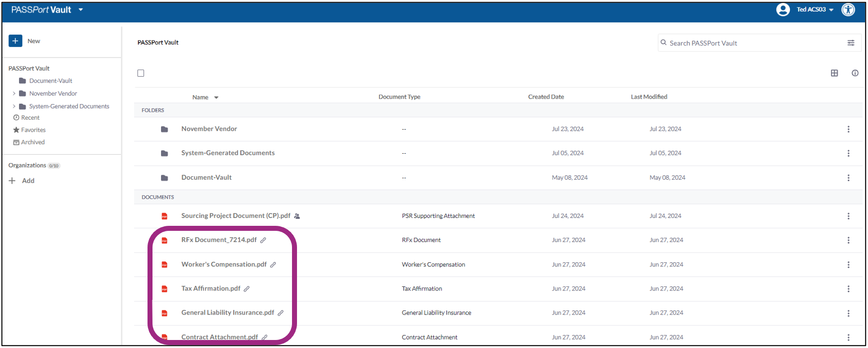Click the blue plus New icon
This screenshot has height=348, width=868.
pyautogui.click(x=15, y=41)
